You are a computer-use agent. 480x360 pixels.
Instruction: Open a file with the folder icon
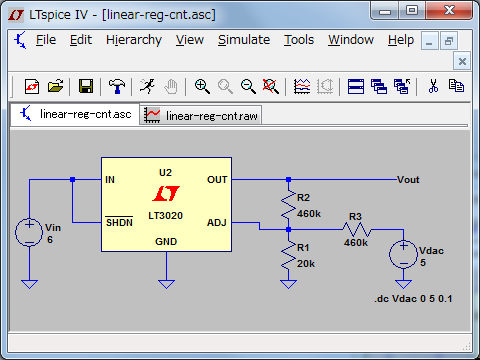click(55, 86)
